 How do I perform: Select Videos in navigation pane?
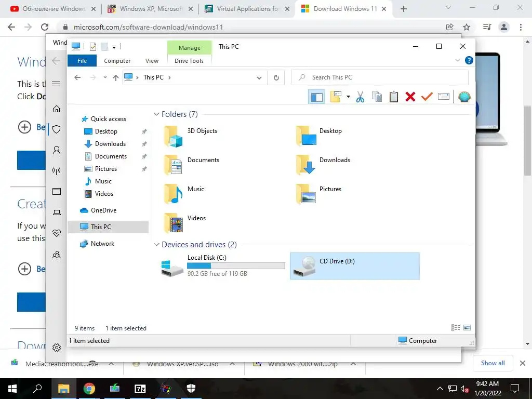[x=104, y=194]
